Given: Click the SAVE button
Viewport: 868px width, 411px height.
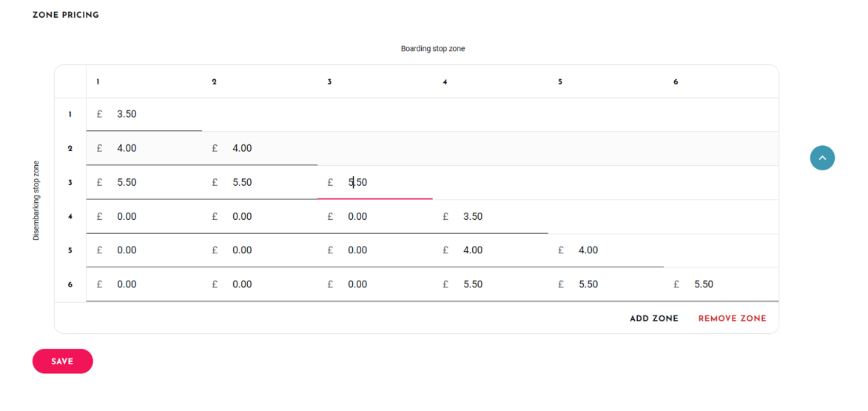Looking at the screenshot, I should [63, 361].
